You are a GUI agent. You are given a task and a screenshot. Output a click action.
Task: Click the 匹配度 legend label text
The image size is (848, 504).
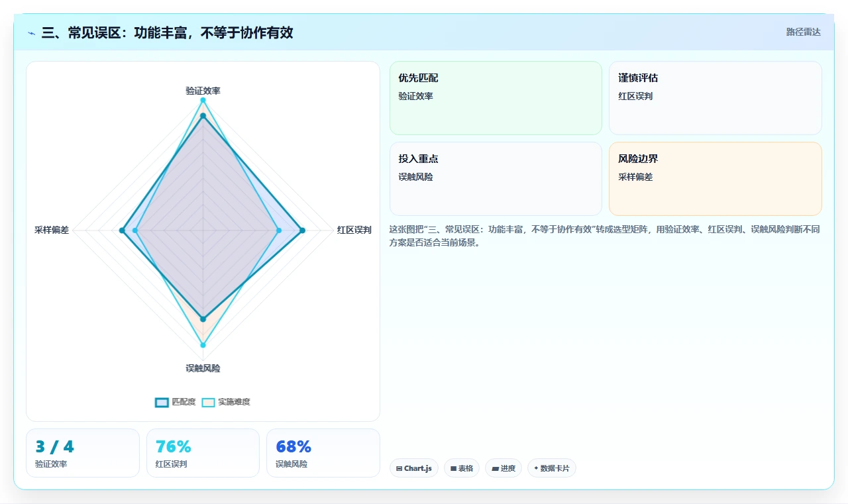(x=184, y=402)
